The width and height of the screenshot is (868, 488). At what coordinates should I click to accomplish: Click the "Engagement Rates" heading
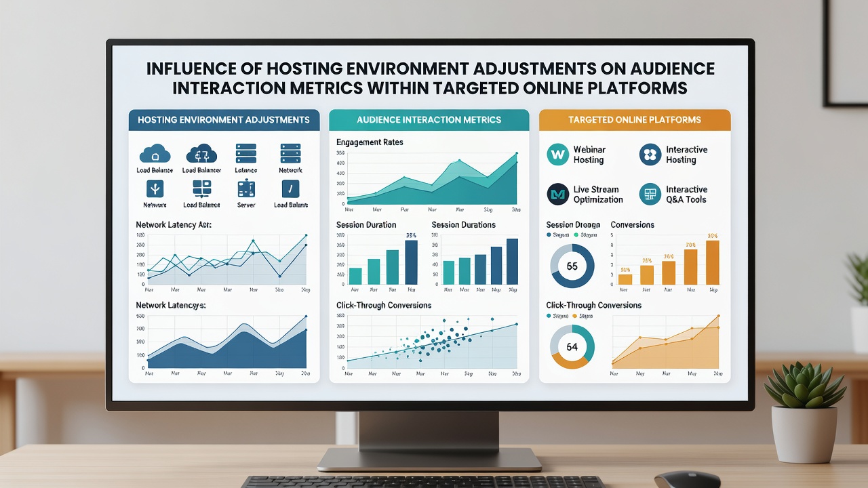click(370, 142)
